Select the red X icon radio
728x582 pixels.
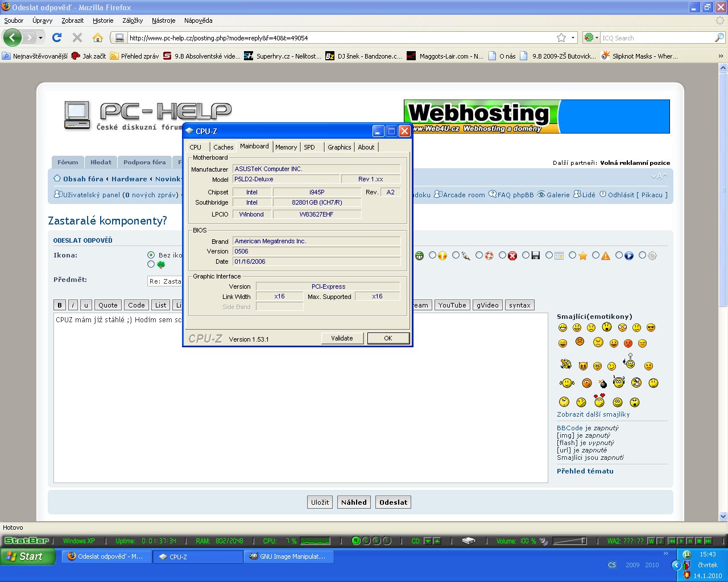(x=502, y=255)
